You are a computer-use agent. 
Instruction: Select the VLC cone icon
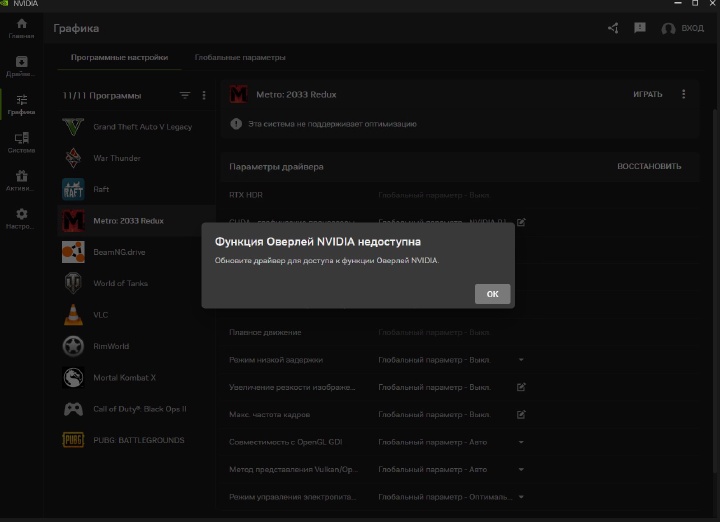(73, 315)
